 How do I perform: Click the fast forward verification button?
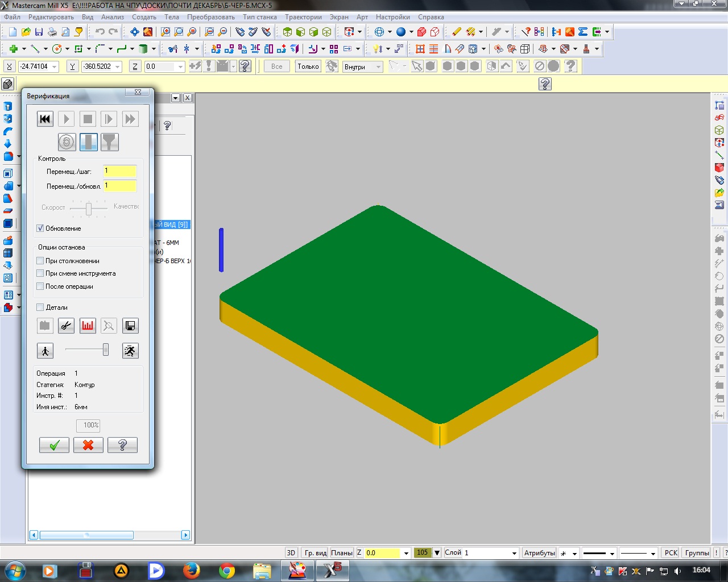(130, 119)
